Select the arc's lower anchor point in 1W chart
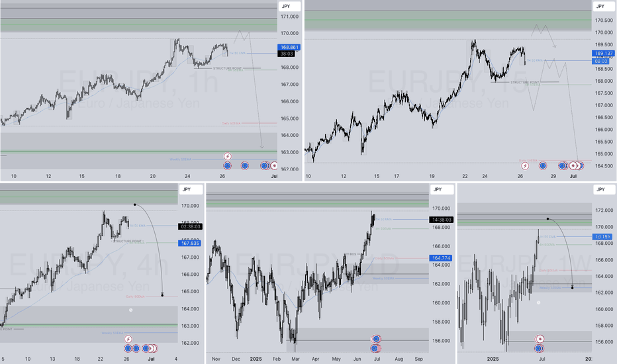617x364 pixels. point(572,288)
